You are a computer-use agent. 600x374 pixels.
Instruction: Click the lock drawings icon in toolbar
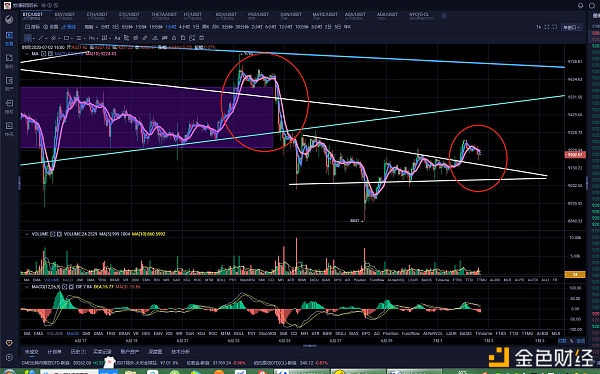click(x=174, y=38)
